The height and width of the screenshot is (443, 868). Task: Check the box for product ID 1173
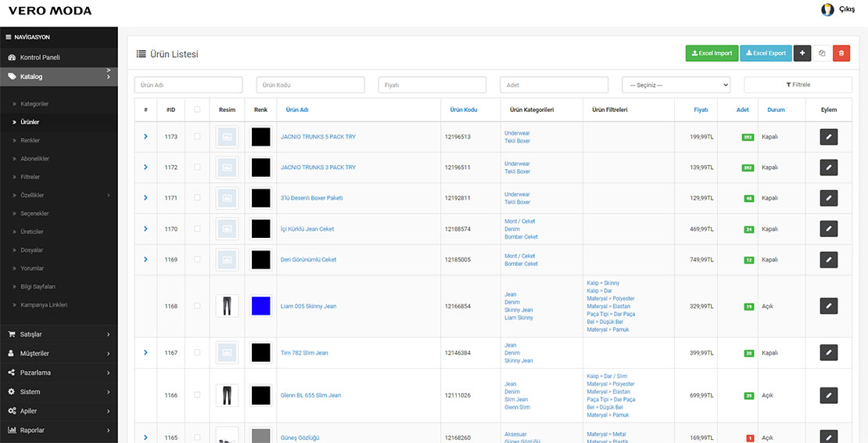(x=197, y=137)
